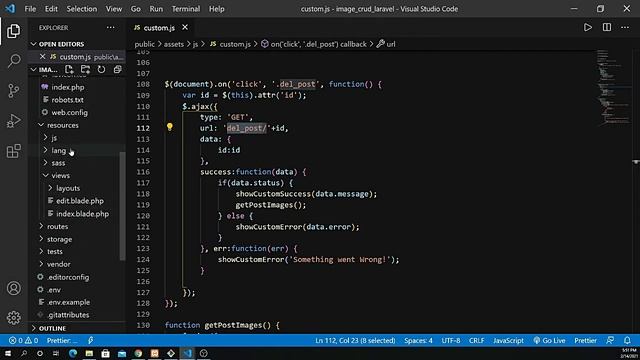Viewport: 640px width, 360px height.
Task: Open edit.blade.php file
Action: coord(80,201)
